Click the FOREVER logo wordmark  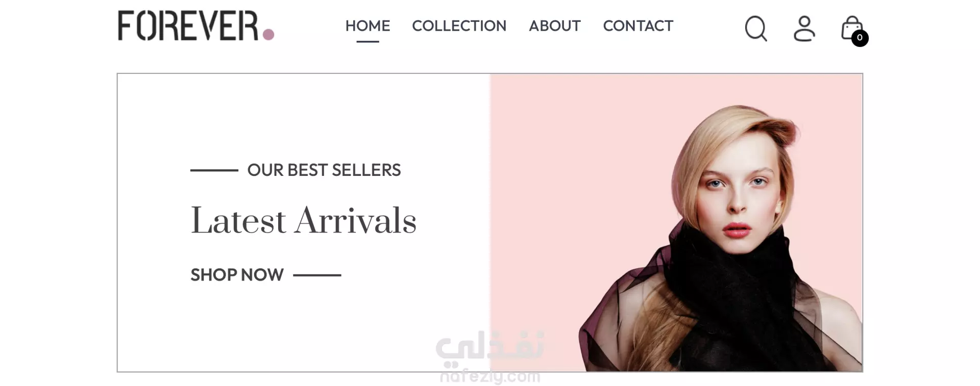[188, 25]
